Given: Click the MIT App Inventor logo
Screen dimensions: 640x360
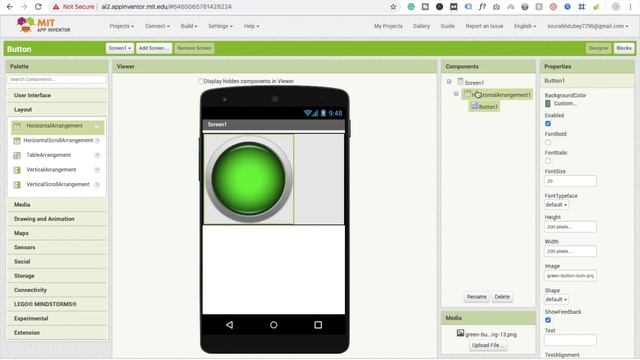Looking at the screenshot, I should (43, 25).
